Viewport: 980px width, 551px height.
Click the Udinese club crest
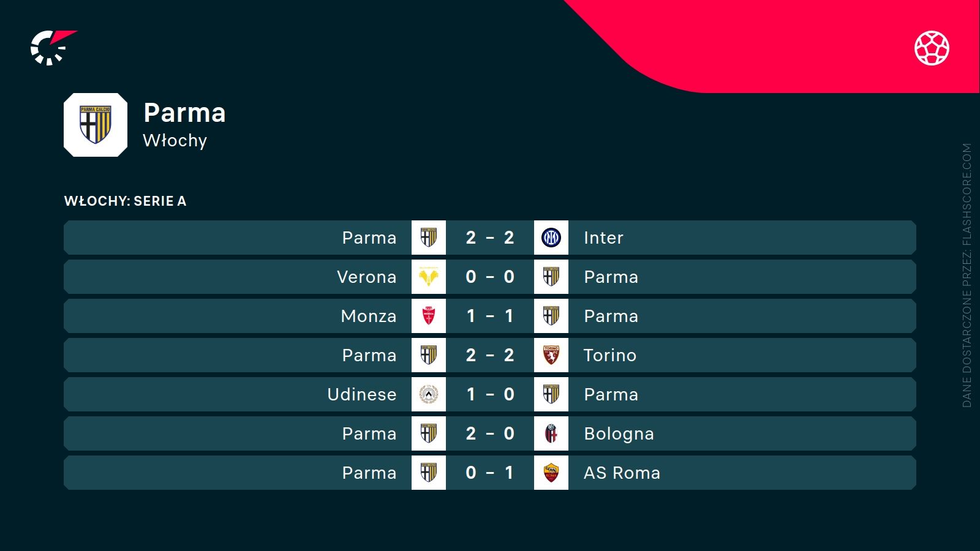(429, 394)
